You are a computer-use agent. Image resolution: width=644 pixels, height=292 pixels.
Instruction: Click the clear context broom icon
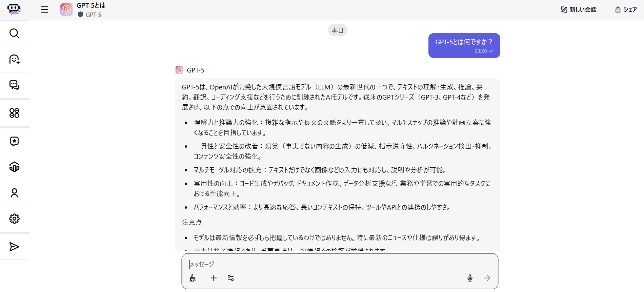(x=193, y=278)
